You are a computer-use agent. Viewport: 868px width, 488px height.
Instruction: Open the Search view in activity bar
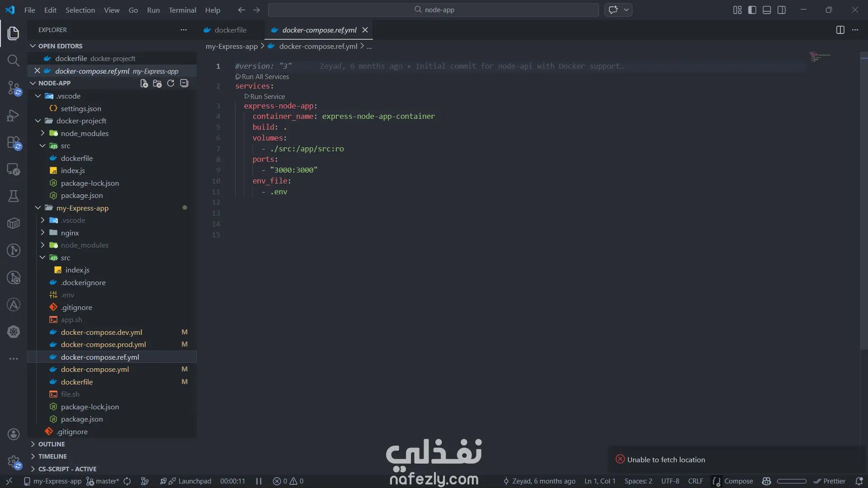coord(14,60)
